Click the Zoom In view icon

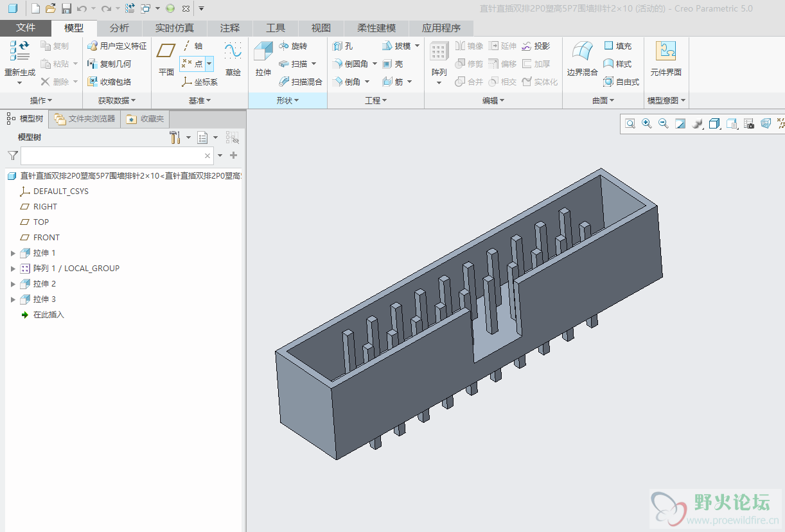pos(647,124)
